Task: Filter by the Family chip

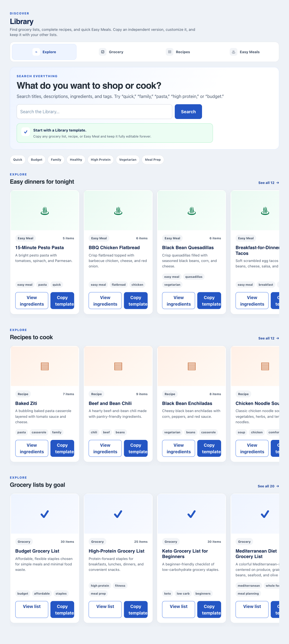Action: 56,160
